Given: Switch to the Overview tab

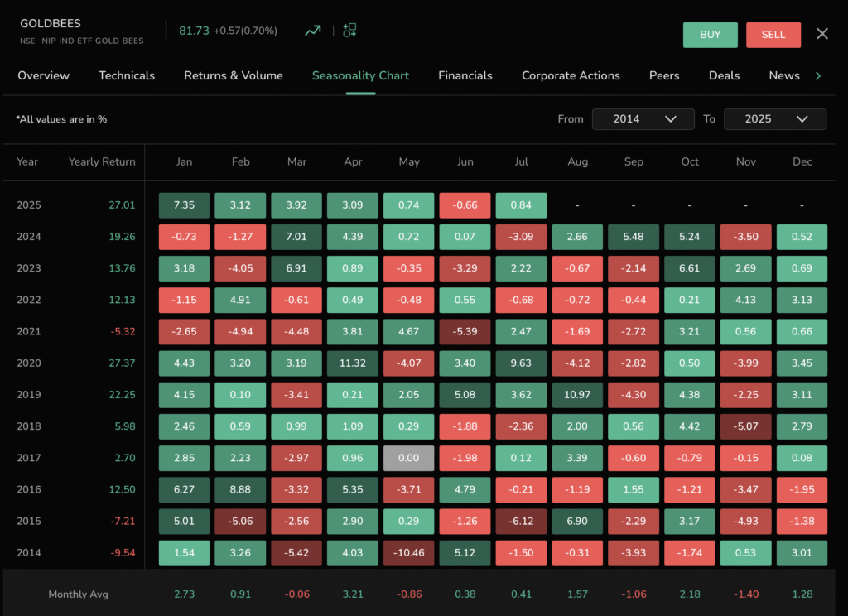Looking at the screenshot, I should click(x=43, y=75).
